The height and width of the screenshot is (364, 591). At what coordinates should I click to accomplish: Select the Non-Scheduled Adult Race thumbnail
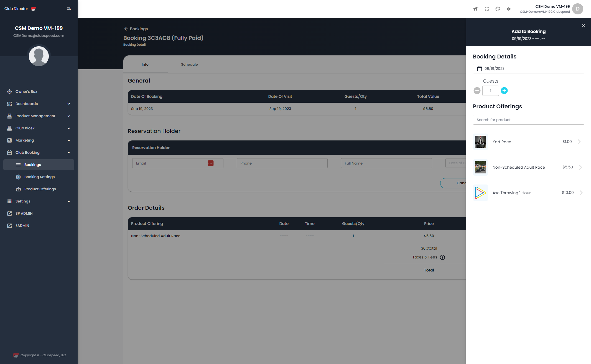coord(480,167)
